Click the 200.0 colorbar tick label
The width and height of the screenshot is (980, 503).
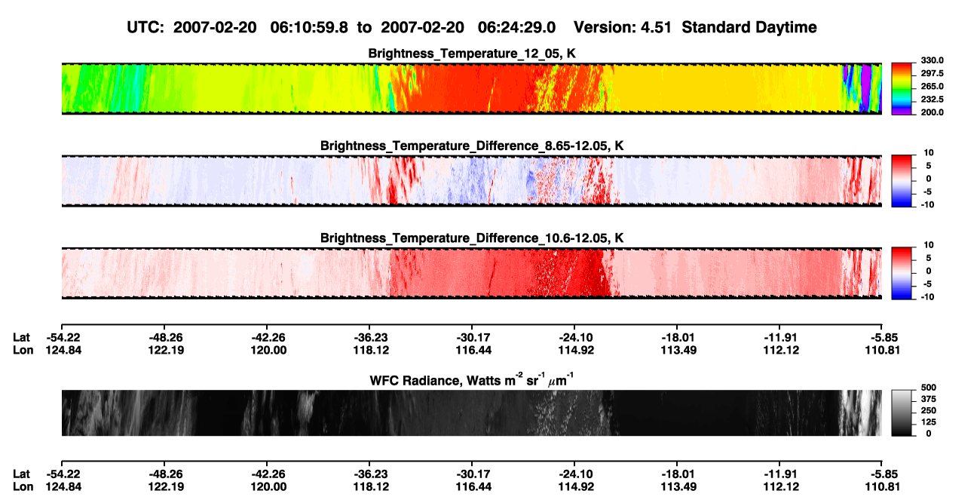click(931, 112)
